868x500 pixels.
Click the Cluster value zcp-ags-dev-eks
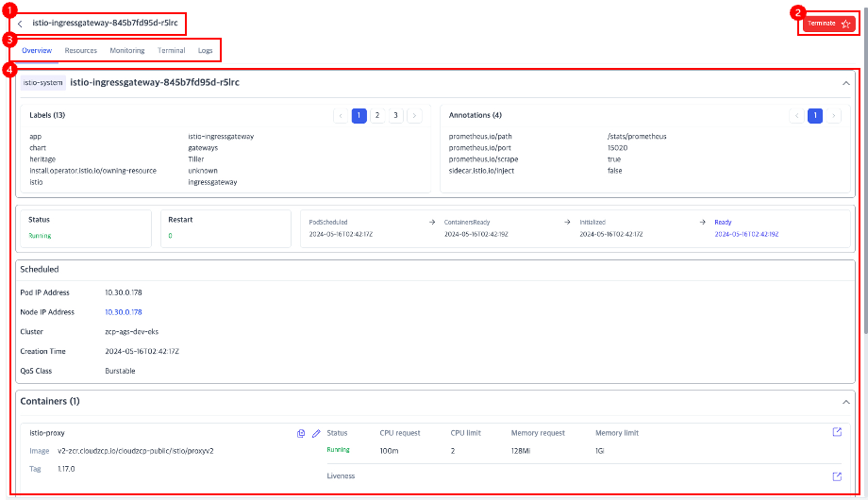pos(132,332)
